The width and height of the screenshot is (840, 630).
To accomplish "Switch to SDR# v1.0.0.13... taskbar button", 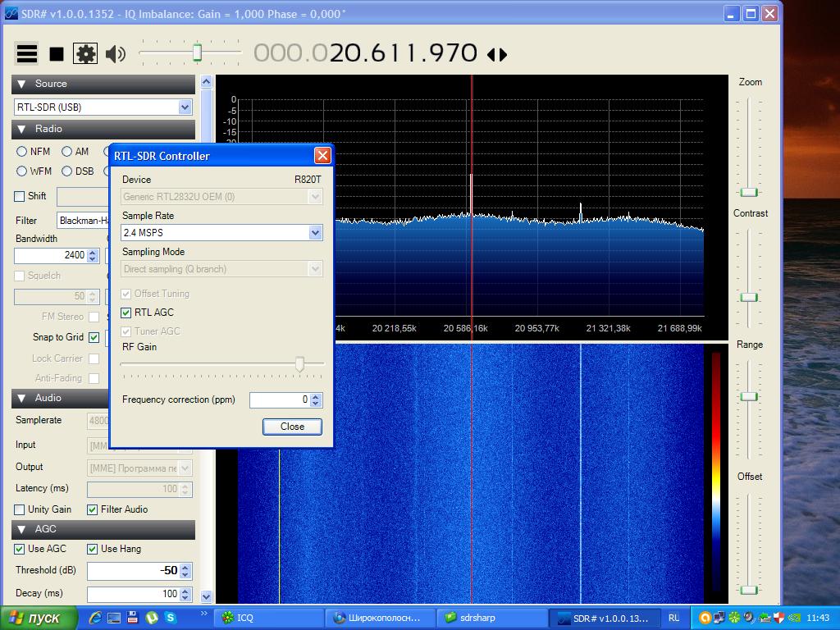I will pos(604,619).
